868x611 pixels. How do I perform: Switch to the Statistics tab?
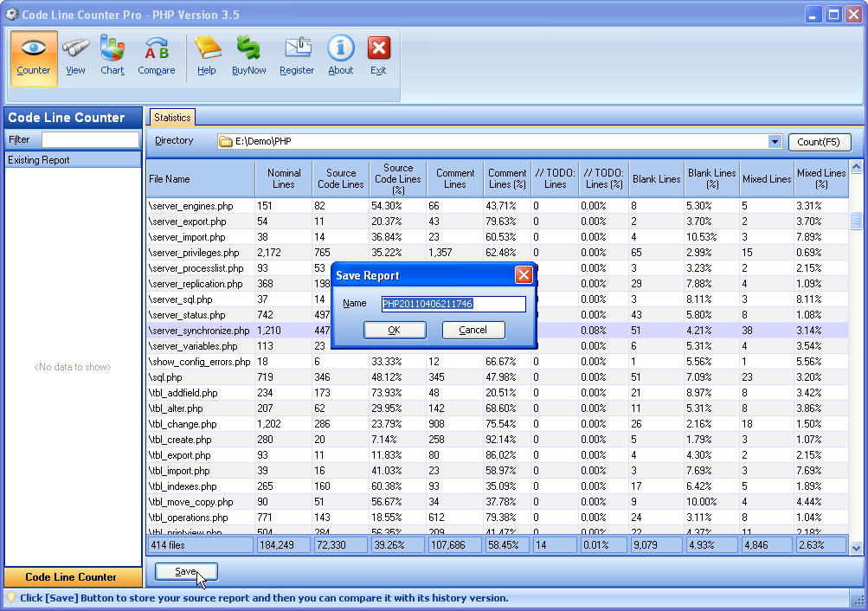[172, 118]
